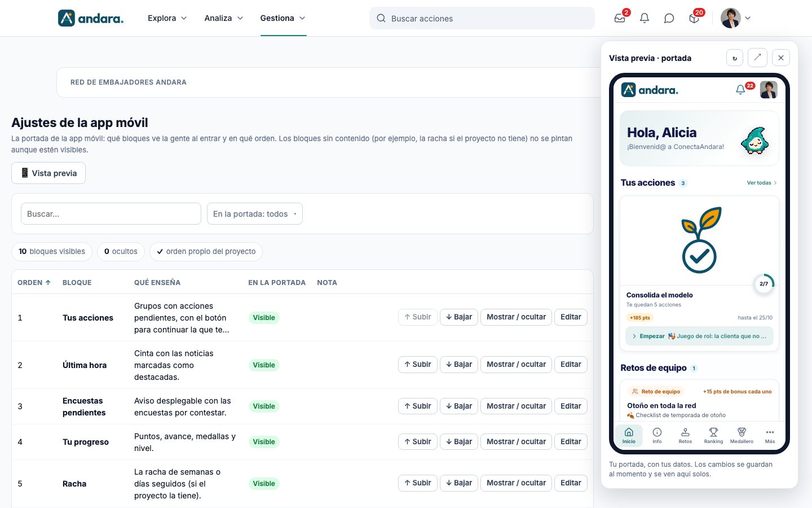
Task: Click the Andara logo in the header
Action: (x=91, y=18)
